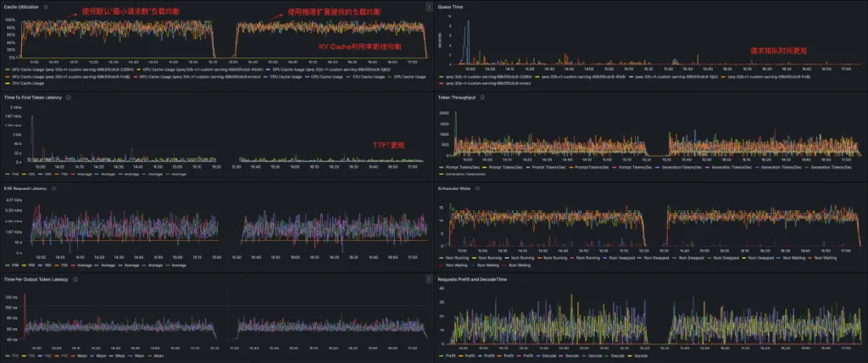Click info icon beside Scheduler State title
This screenshot has width=868, height=363.
tap(478, 188)
